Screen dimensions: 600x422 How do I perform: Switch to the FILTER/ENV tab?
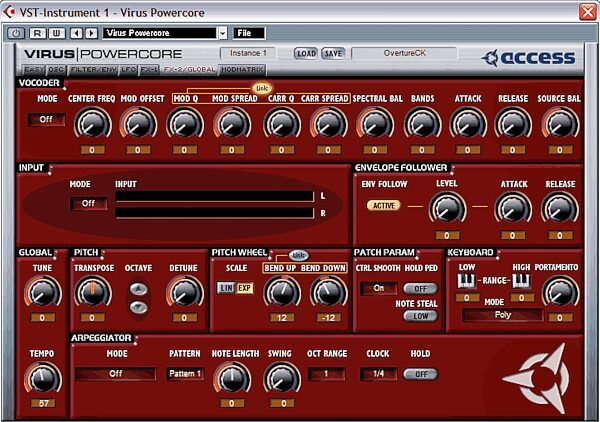(x=93, y=70)
